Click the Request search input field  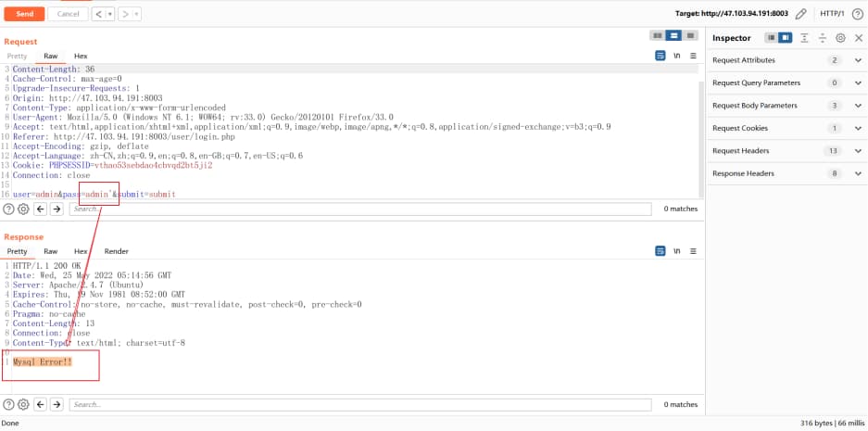click(x=360, y=209)
